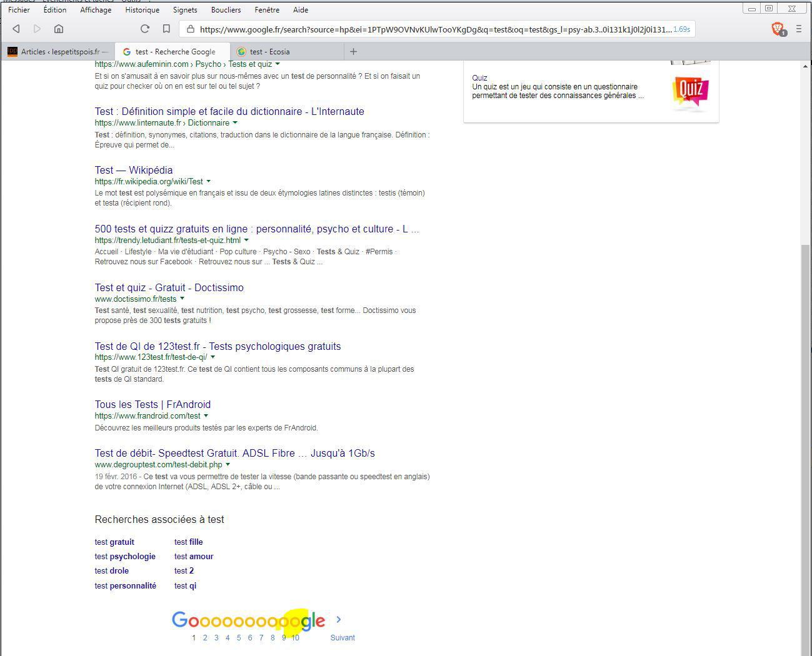Open the 500 tests et quizz gratuits result
Image resolution: width=812 pixels, height=656 pixels.
click(x=257, y=229)
